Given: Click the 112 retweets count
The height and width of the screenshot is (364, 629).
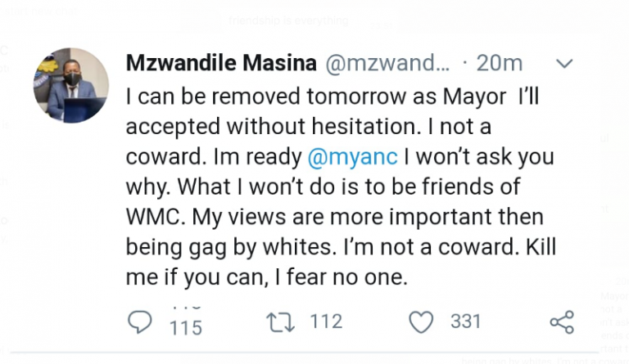Looking at the screenshot, I should (324, 322).
